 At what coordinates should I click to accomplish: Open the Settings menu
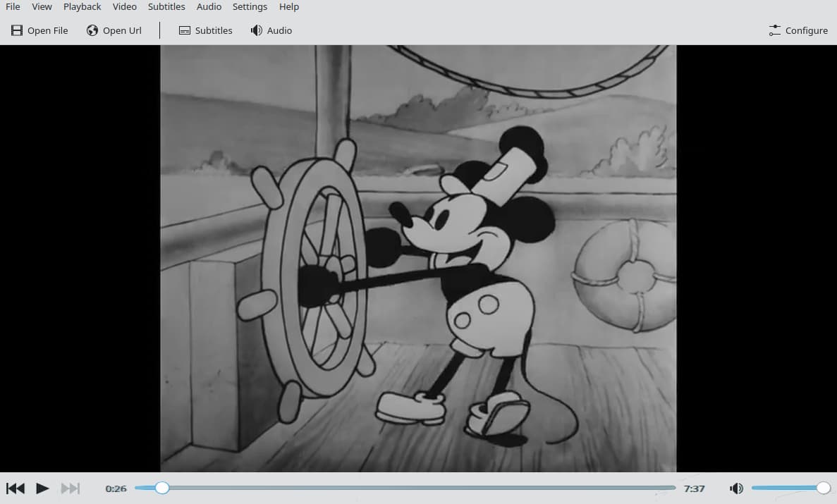coord(250,6)
